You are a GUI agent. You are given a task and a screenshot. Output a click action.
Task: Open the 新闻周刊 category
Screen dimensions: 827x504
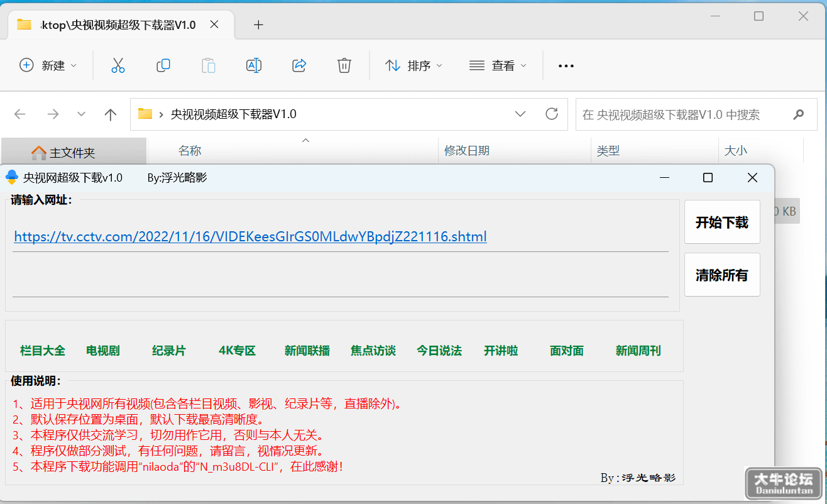(638, 351)
